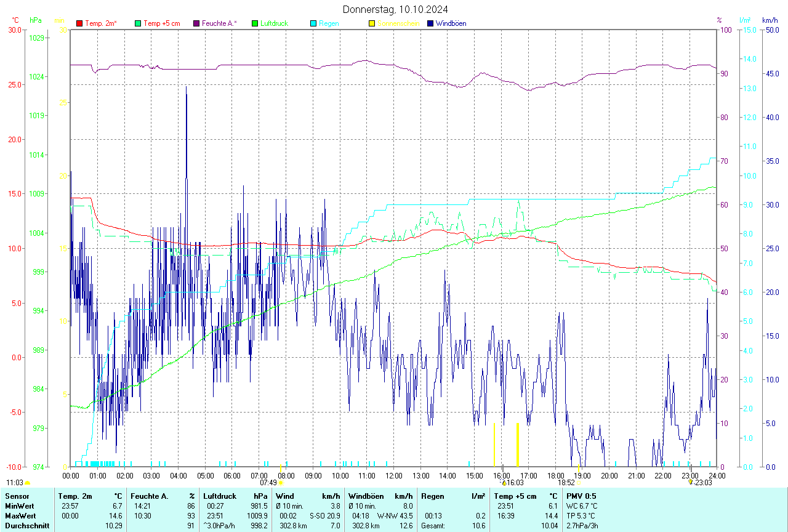Click the rain total value 10.6
Image resolution: width=788 pixels, height=532 pixels.
478,526
